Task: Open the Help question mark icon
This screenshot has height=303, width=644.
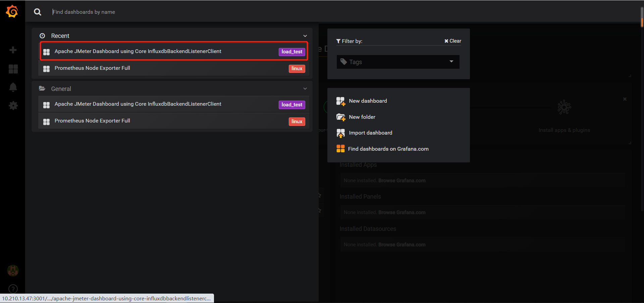Action: click(13, 289)
